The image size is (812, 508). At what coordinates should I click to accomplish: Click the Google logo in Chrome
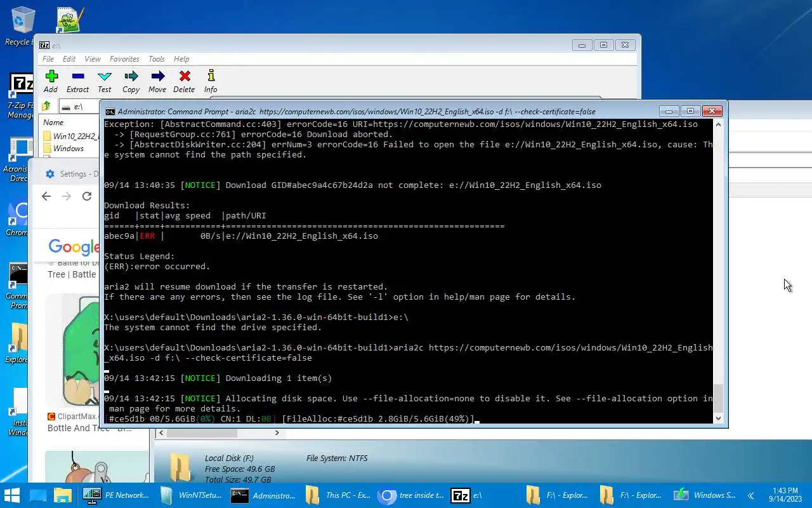[x=74, y=247]
